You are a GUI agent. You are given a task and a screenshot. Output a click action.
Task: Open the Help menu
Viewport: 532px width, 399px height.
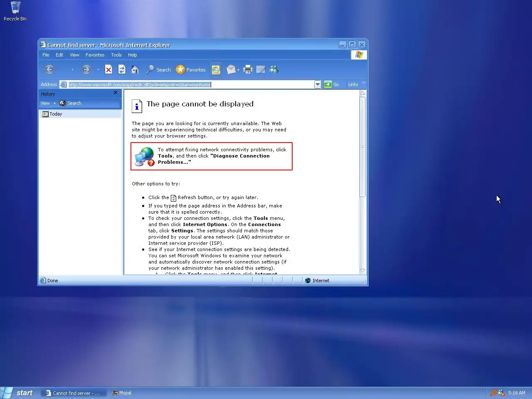coord(132,55)
